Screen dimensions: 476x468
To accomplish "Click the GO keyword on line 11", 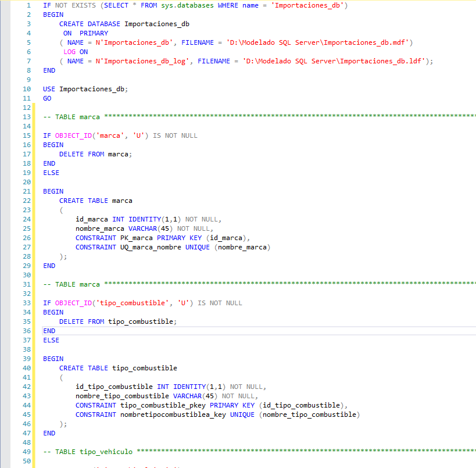I will [47, 98].
